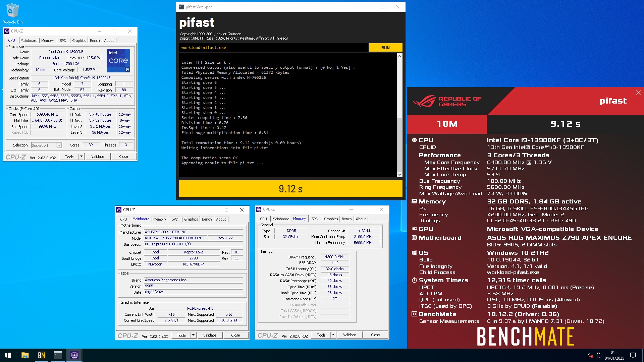Click the taskbar clock showing 8:11
The width and height of the screenshot is (644, 362).
click(x=614, y=355)
